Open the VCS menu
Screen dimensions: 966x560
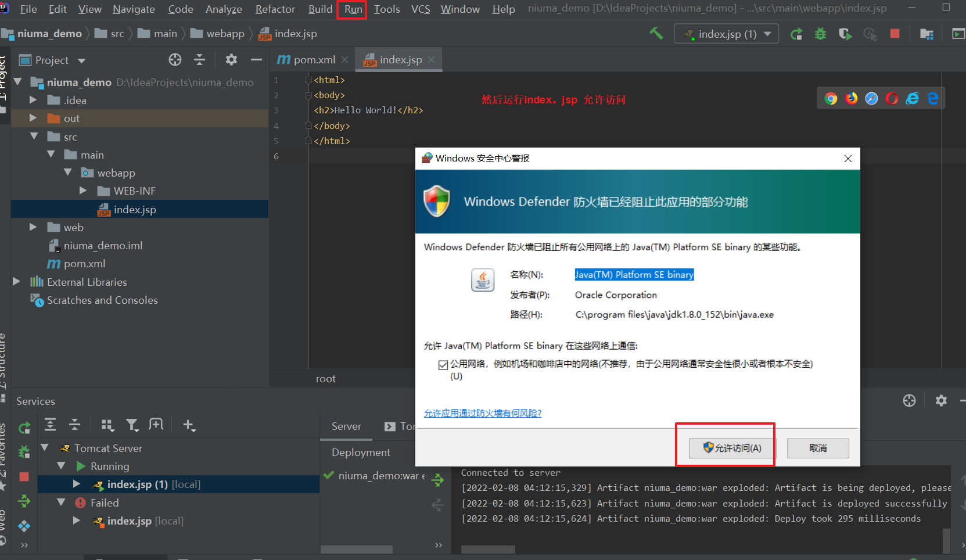(x=421, y=9)
